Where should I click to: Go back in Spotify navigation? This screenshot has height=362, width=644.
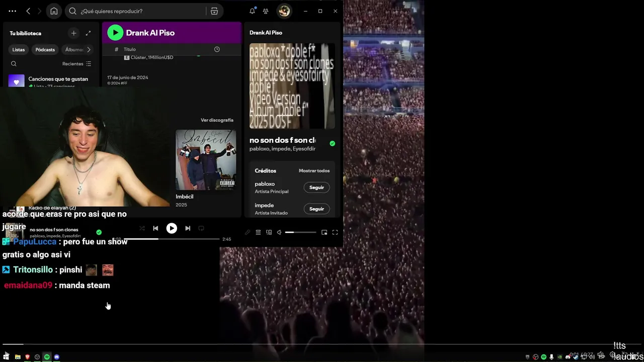(x=28, y=11)
